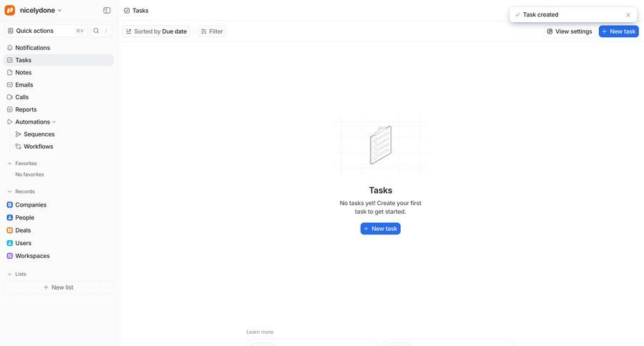Click the teal Users icon
Screen dimensions: 644x346
(10, 243)
